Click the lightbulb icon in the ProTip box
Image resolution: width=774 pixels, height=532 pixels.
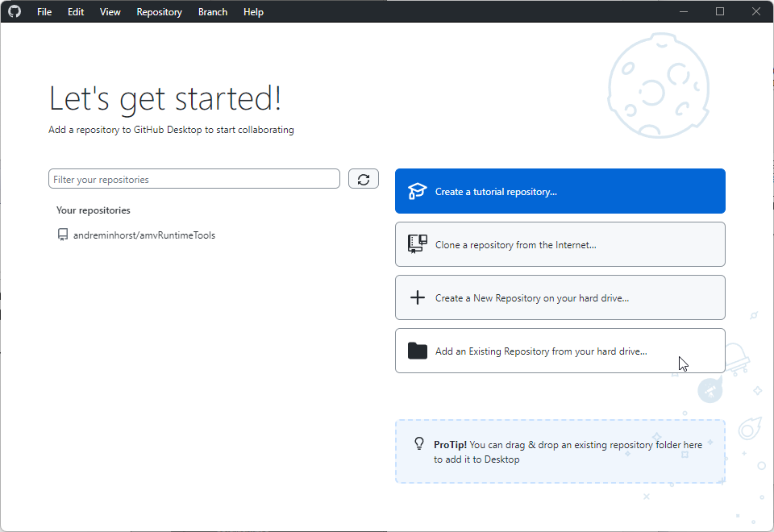pyautogui.click(x=418, y=443)
